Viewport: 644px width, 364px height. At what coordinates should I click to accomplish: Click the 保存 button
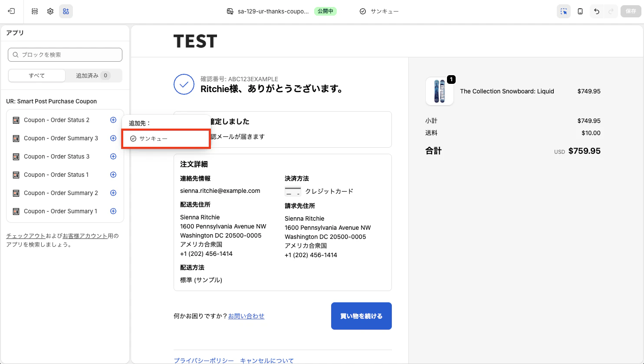[x=631, y=11]
